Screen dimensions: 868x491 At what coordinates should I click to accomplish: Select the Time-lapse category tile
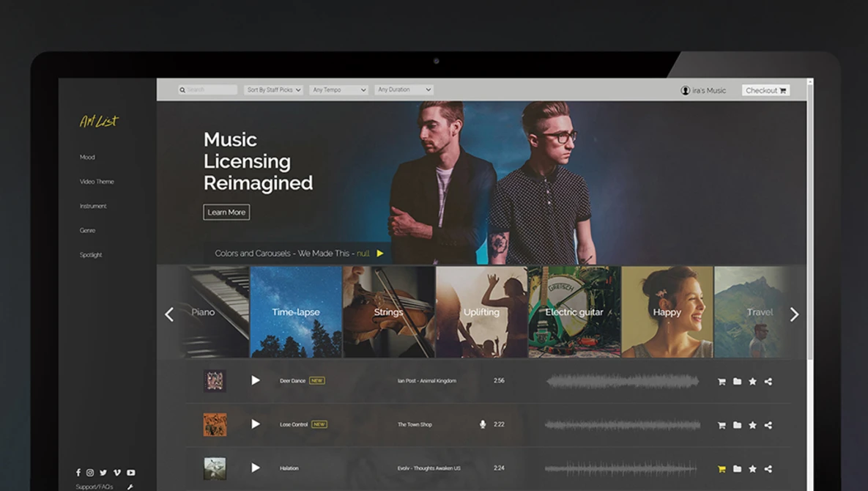[x=296, y=311]
